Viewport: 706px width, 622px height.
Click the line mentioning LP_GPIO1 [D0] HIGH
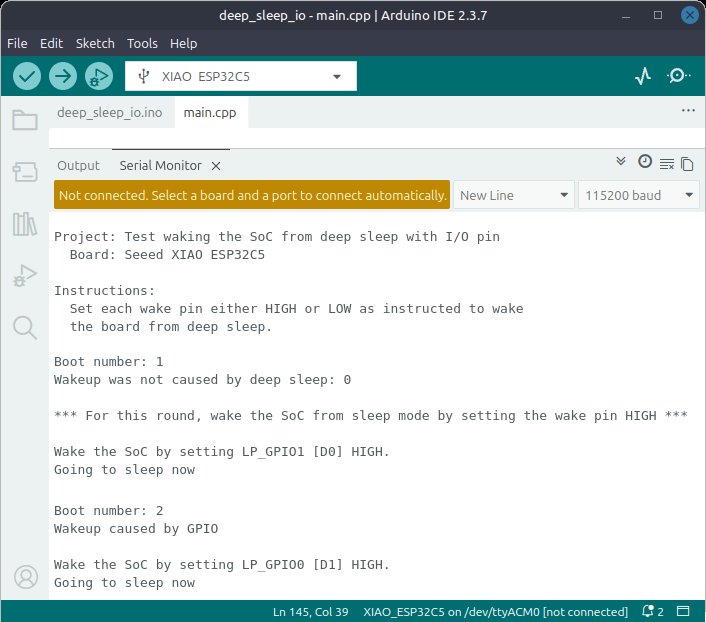[x=222, y=451]
